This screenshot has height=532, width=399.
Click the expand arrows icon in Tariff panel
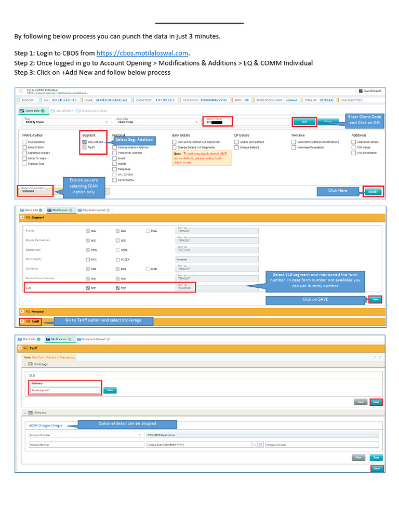[375, 357]
